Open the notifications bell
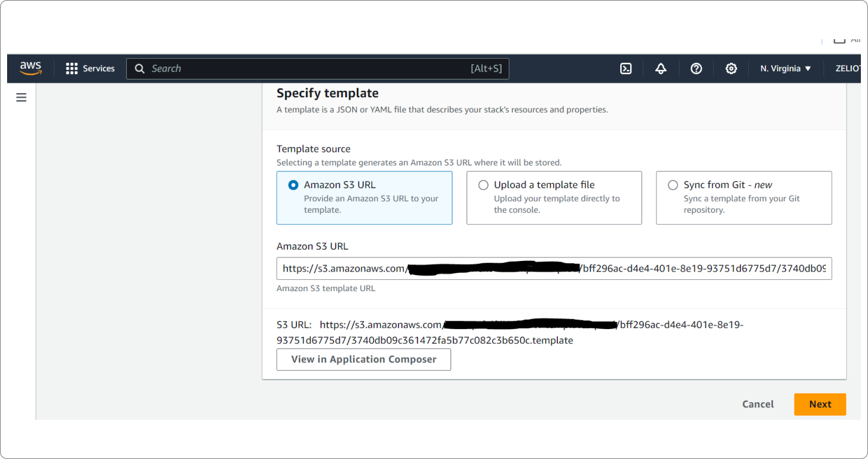 (660, 69)
